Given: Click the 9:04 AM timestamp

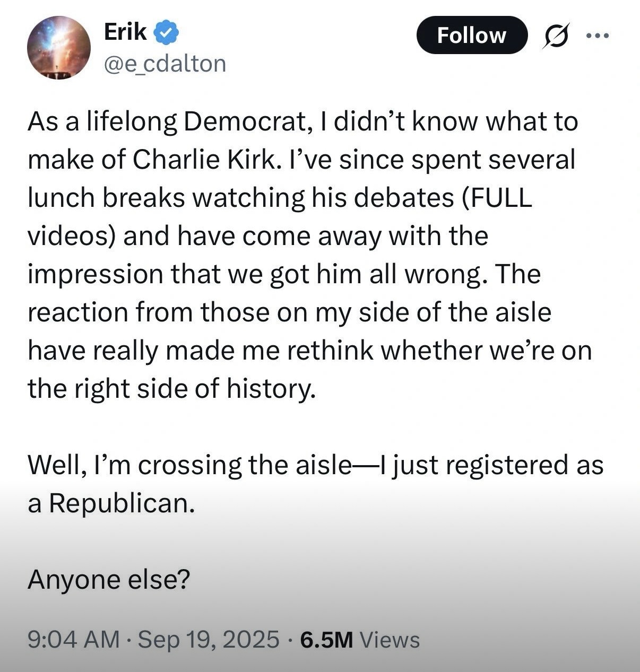Looking at the screenshot, I should point(73,640).
